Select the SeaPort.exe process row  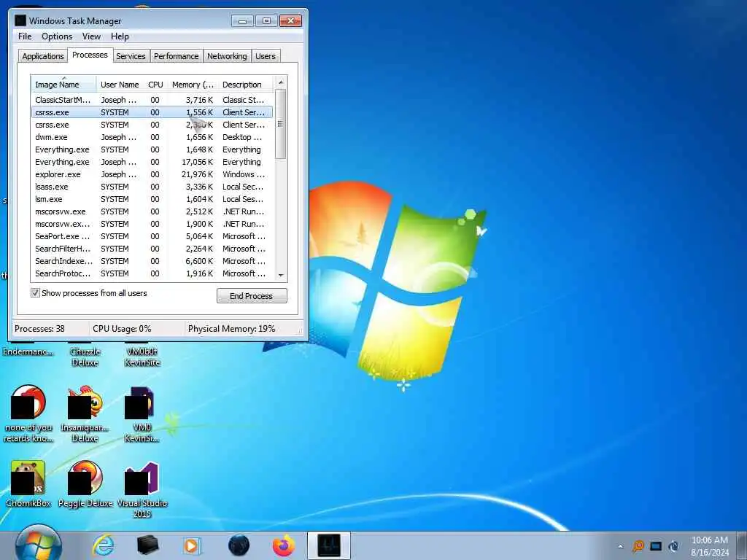152,236
